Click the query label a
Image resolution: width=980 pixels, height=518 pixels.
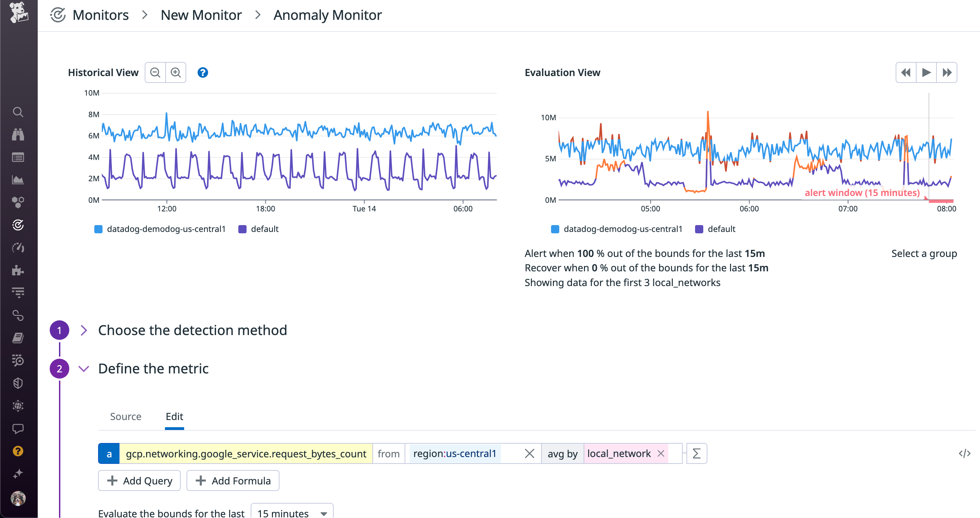click(109, 453)
